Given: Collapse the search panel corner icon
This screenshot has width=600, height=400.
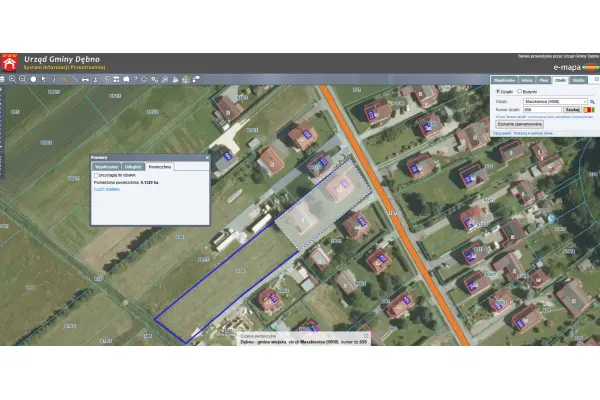Looking at the screenshot, I should [x=596, y=79].
